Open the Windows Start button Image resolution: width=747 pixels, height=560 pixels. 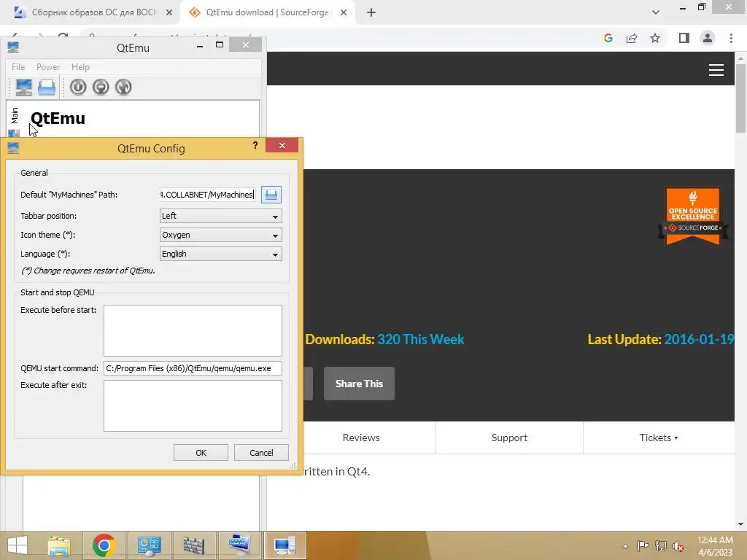(18, 545)
